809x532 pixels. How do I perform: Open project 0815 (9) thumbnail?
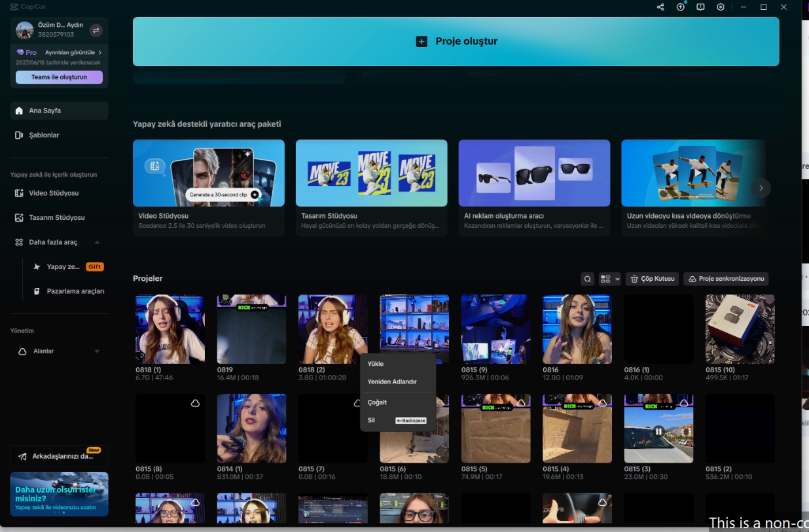click(495, 329)
